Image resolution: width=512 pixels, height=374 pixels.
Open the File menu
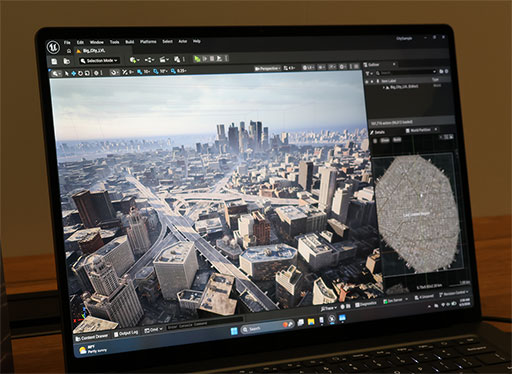point(67,42)
